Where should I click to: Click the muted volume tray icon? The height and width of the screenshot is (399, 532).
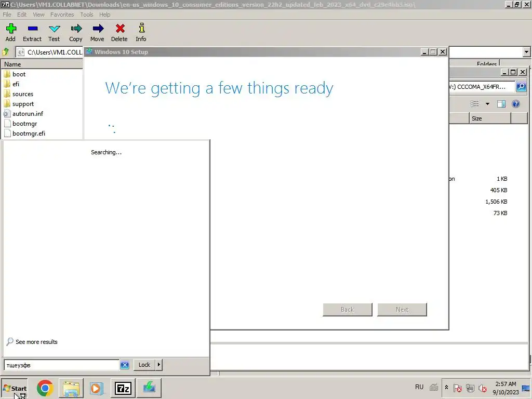click(x=482, y=388)
